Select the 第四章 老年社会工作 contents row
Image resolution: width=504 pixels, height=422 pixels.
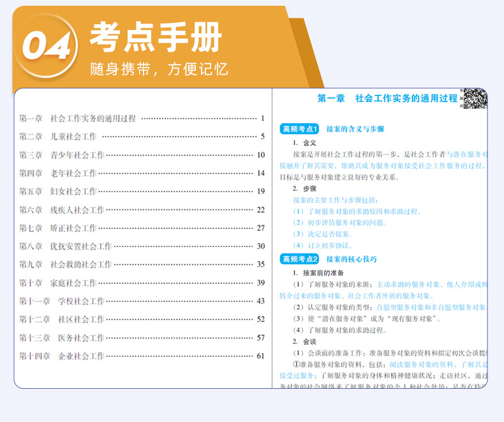[142, 173]
